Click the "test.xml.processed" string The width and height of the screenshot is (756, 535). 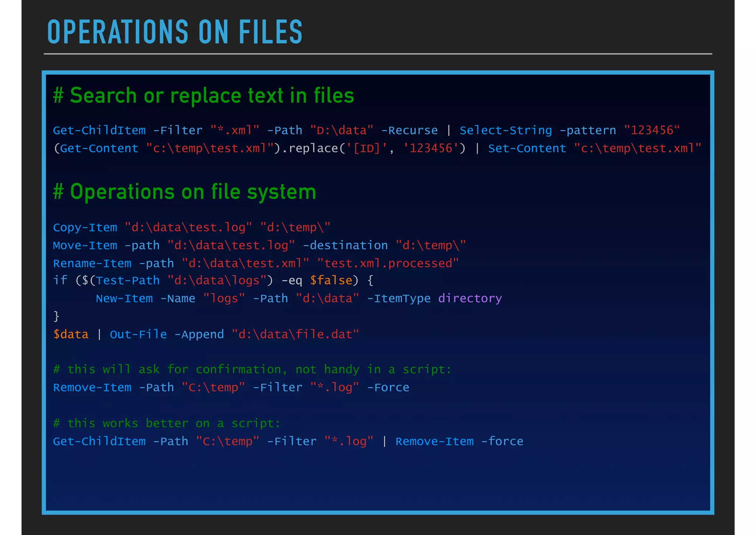click(x=388, y=263)
